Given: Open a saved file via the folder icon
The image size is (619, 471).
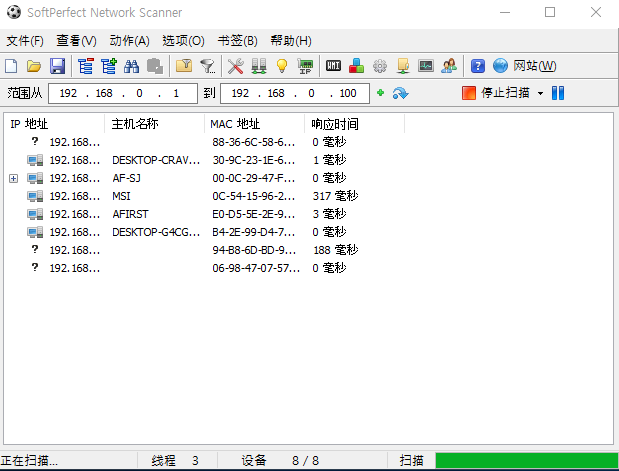Looking at the screenshot, I should 34,66.
